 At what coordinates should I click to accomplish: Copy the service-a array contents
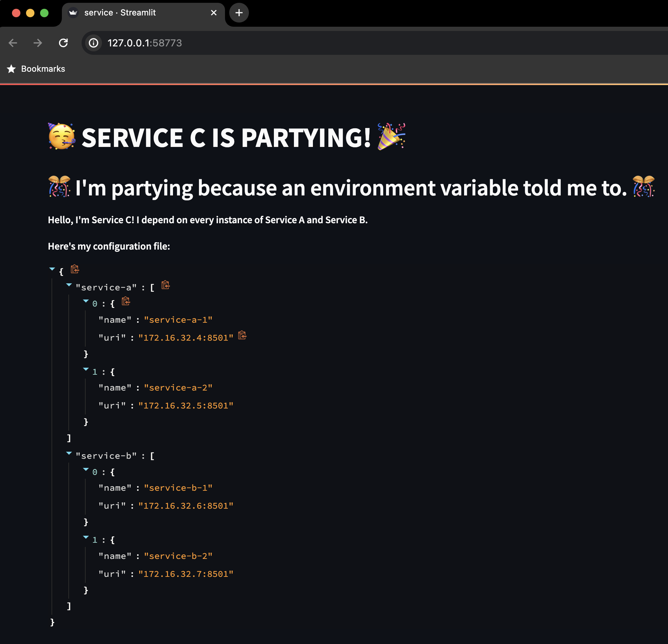165,285
